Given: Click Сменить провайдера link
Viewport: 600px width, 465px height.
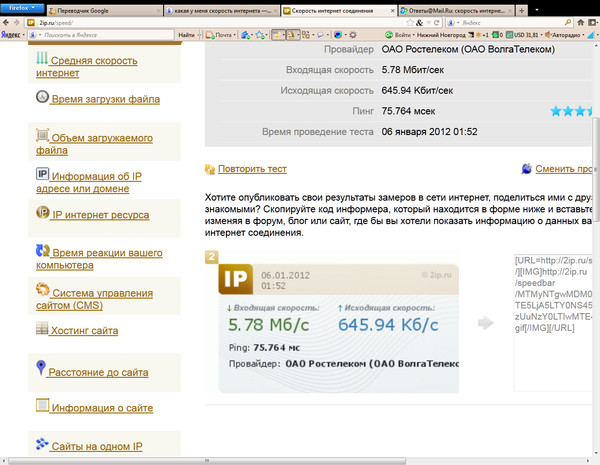Looking at the screenshot, I should 564,169.
